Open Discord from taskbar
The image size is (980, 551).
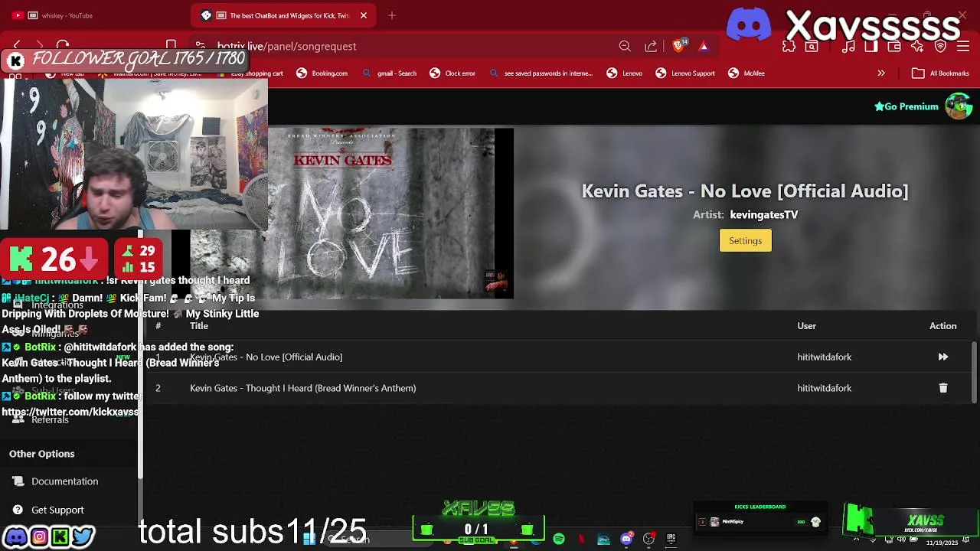(626, 539)
